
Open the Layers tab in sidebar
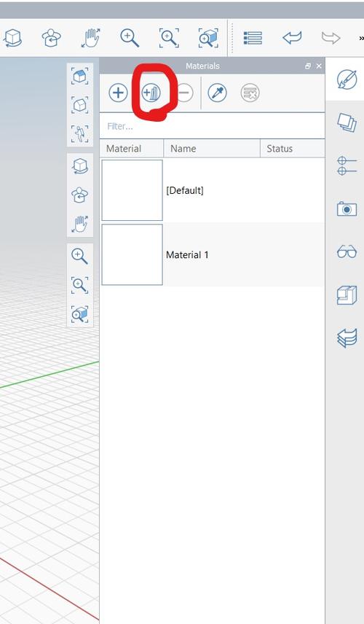(x=347, y=122)
